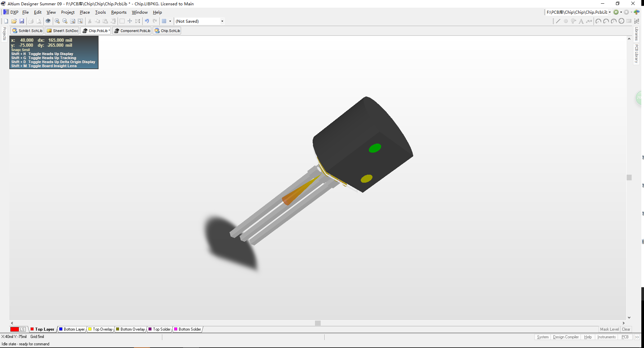Select the Place Via tool
The width and height of the screenshot is (644, 348).
coord(574,21)
